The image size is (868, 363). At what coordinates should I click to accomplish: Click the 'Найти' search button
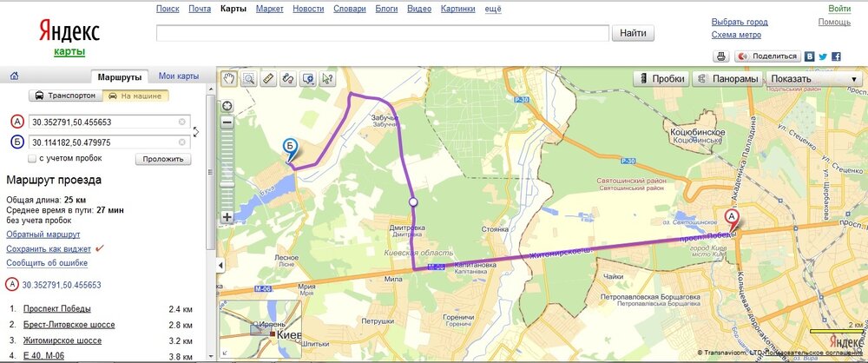(x=633, y=33)
